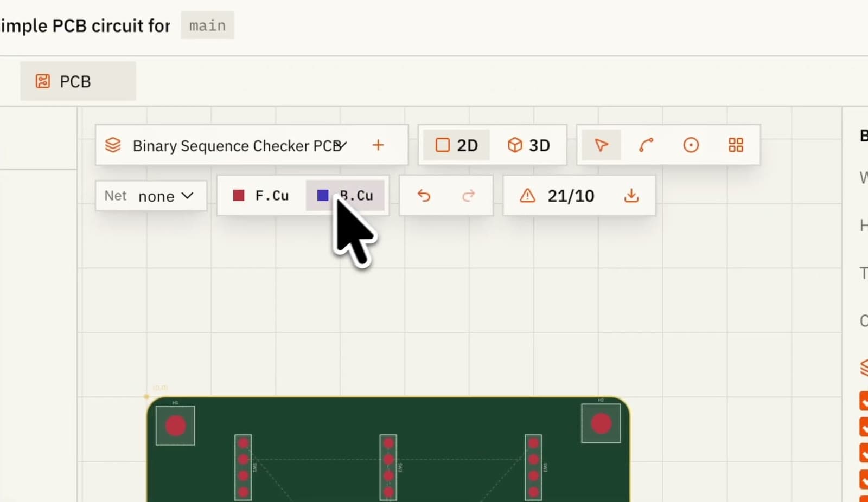Screen dimensions: 868x502
Task: Select the SW1 footprint on the board
Action: (x=243, y=467)
